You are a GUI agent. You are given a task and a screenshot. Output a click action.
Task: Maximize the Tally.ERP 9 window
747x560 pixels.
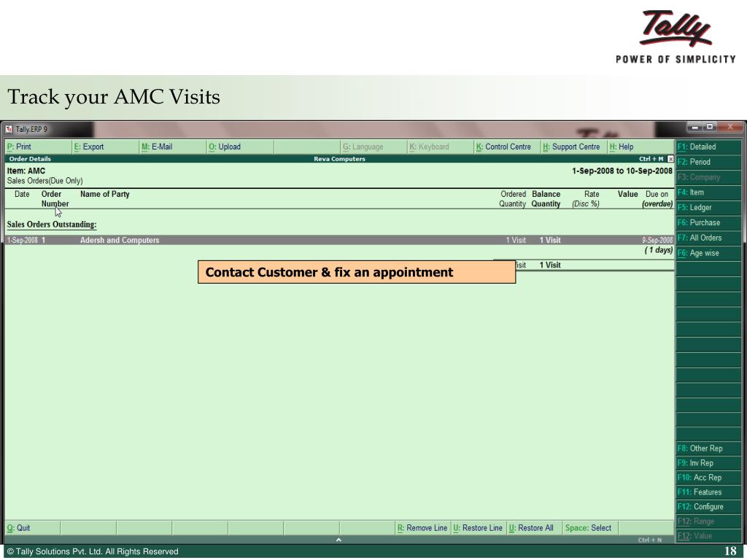tap(710, 127)
